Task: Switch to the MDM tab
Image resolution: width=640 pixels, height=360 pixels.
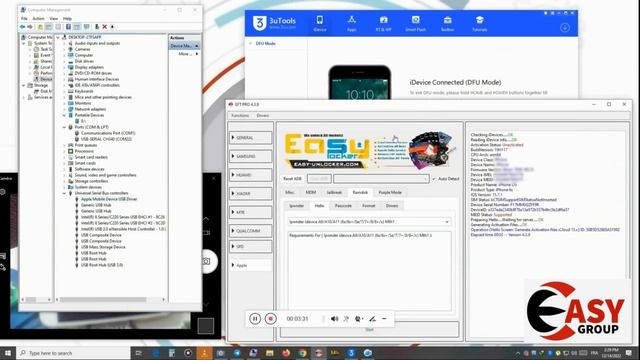Action: [311, 192]
